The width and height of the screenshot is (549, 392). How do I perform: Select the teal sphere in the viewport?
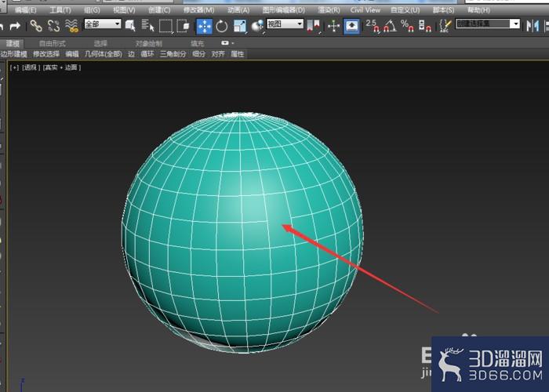coord(242,233)
